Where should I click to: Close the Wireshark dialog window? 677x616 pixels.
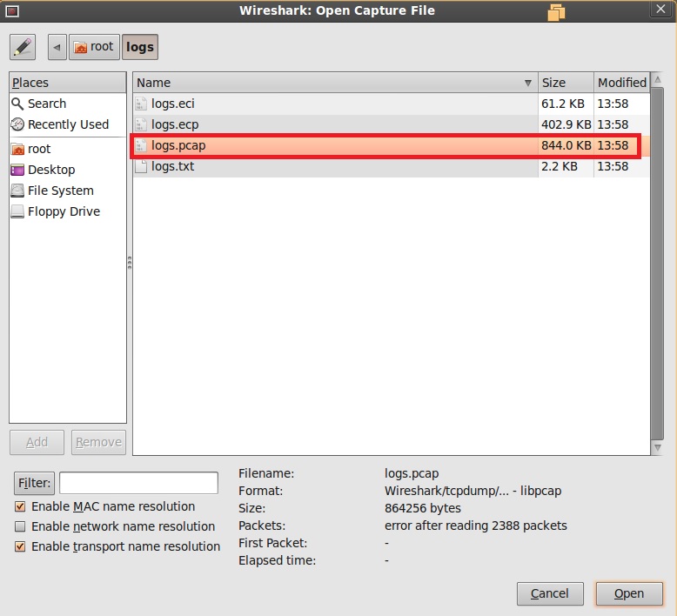click(x=660, y=9)
